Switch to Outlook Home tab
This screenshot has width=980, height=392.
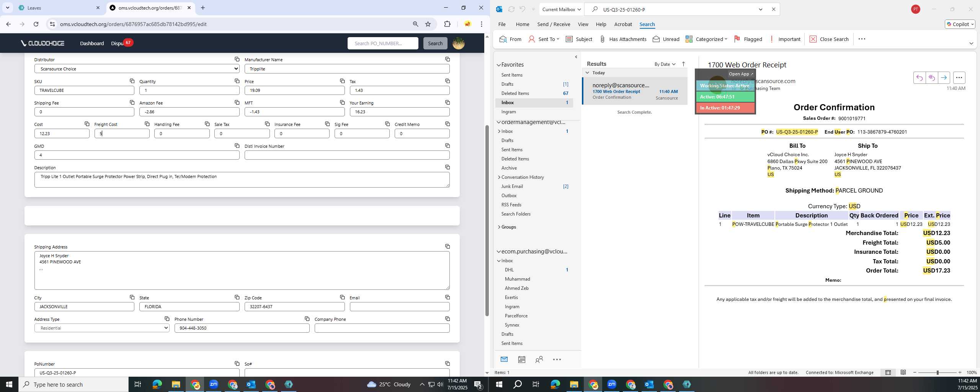(x=522, y=24)
